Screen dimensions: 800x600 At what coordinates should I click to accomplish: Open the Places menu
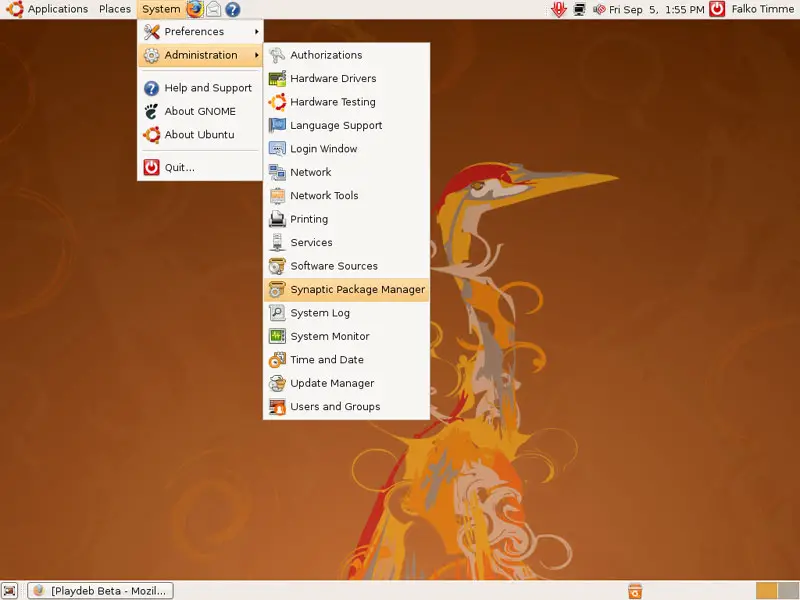pos(115,9)
